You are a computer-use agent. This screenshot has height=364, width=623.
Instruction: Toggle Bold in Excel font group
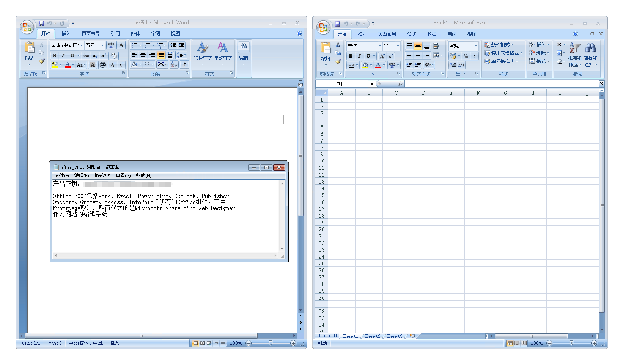tap(351, 56)
